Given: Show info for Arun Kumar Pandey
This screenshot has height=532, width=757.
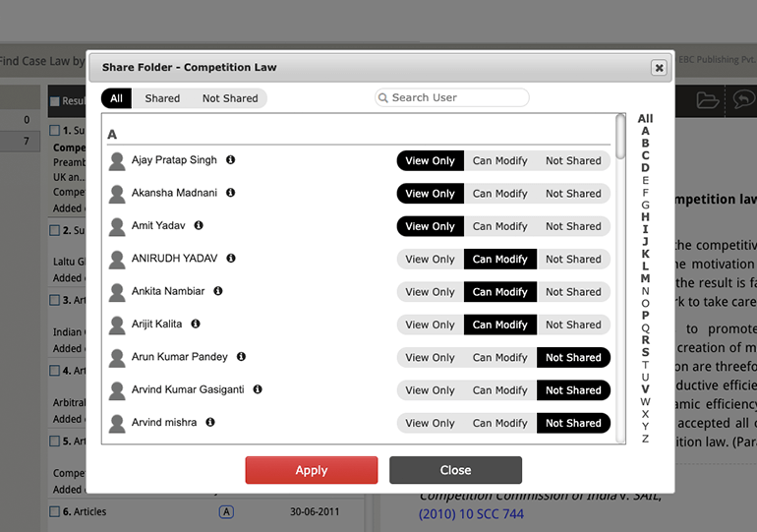Looking at the screenshot, I should coord(241,356).
